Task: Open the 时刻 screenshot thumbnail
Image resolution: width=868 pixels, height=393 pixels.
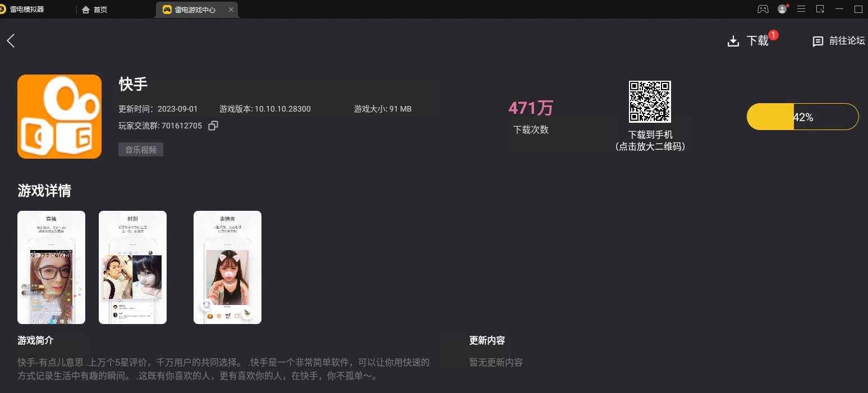Action: (x=132, y=267)
